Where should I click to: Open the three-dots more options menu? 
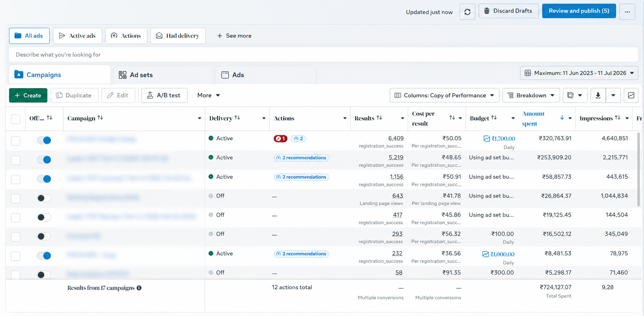pyautogui.click(x=627, y=12)
